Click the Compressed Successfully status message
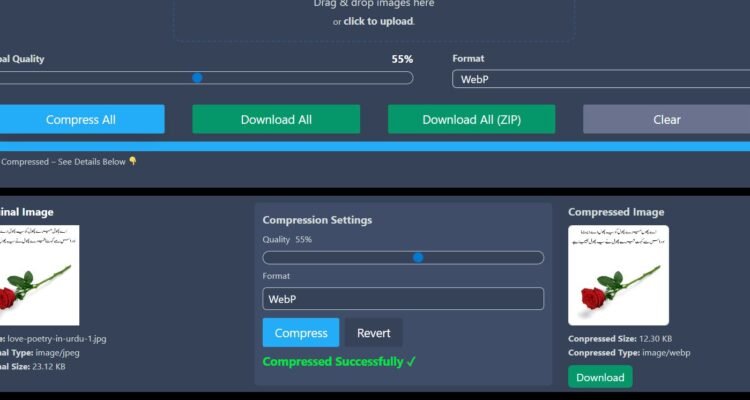Screen dimensions: 750x400 [x=339, y=362]
